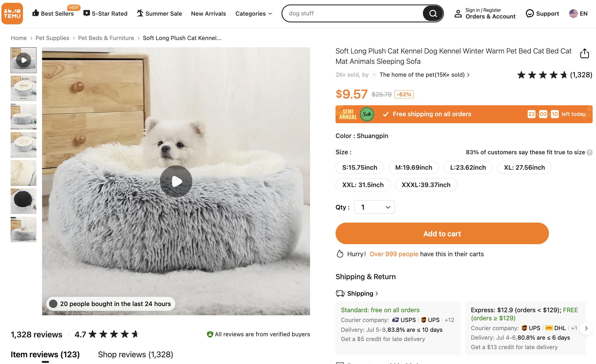Image resolution: width=596 pixels, height=364 pixels.
Task: Click the Temu logo icon
Action: pyautogui.click(x=12, y=13)
